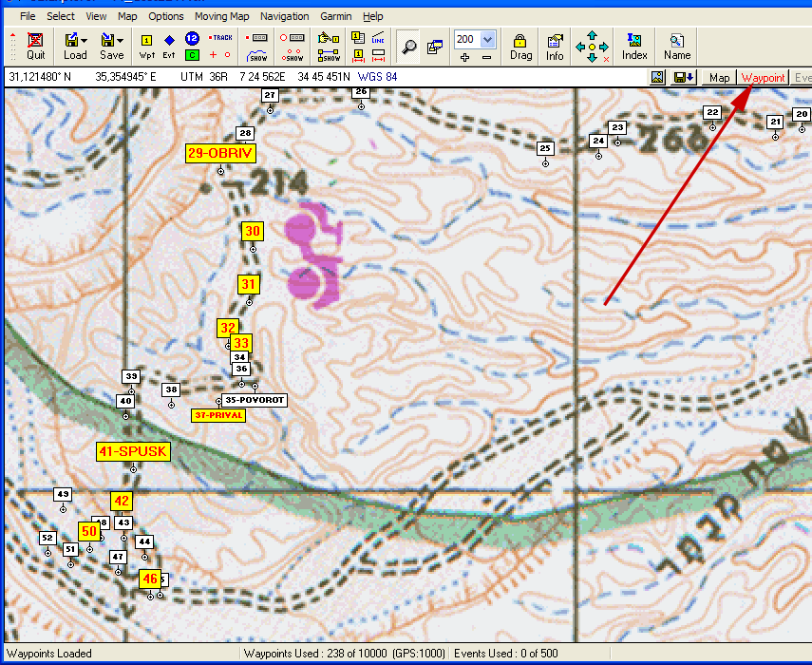
Task: Click the Load disk icon
Action: click(71, 41)
